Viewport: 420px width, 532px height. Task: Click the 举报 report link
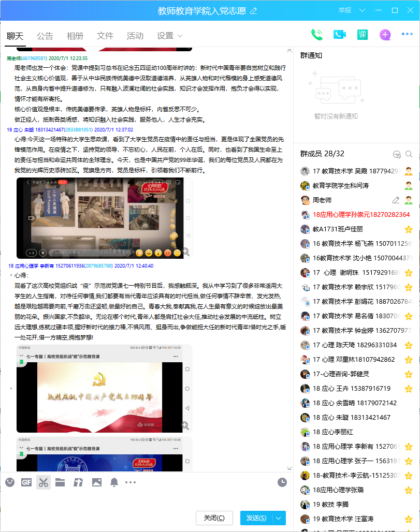coord(345,10)
